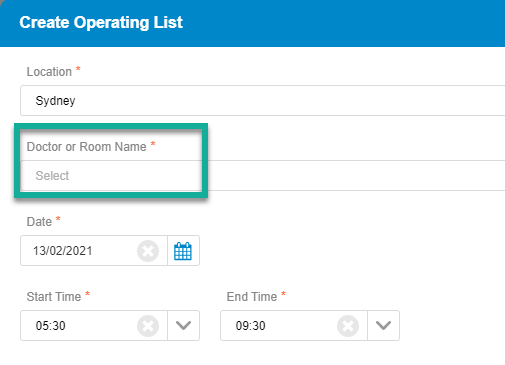Click the Date field label
505x365 pixels.
[39, 222]
